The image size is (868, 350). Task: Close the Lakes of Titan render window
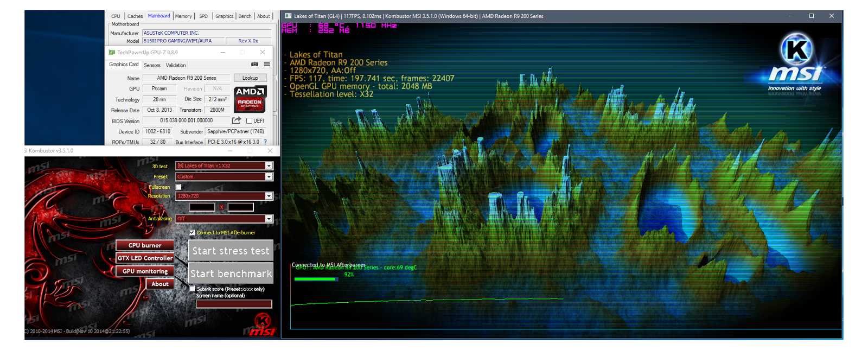coord(832,16)
